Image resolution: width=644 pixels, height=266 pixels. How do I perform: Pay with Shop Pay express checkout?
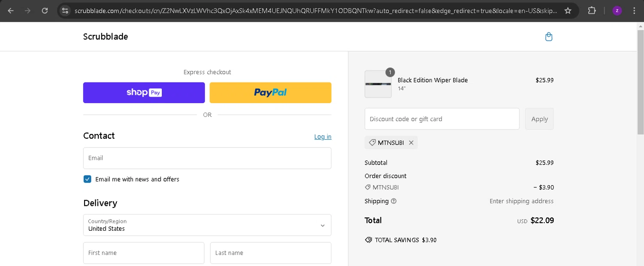click(x=144, y=93)
